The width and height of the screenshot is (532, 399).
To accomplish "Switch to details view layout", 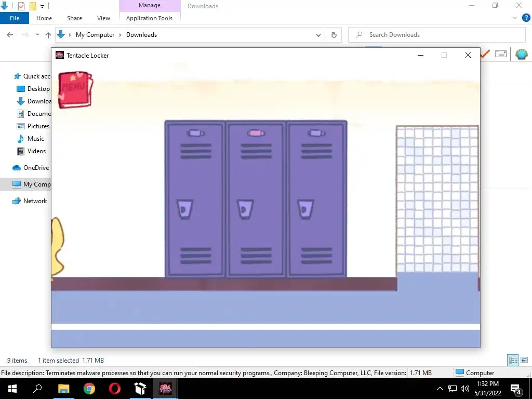I will [x=513, y=360].
